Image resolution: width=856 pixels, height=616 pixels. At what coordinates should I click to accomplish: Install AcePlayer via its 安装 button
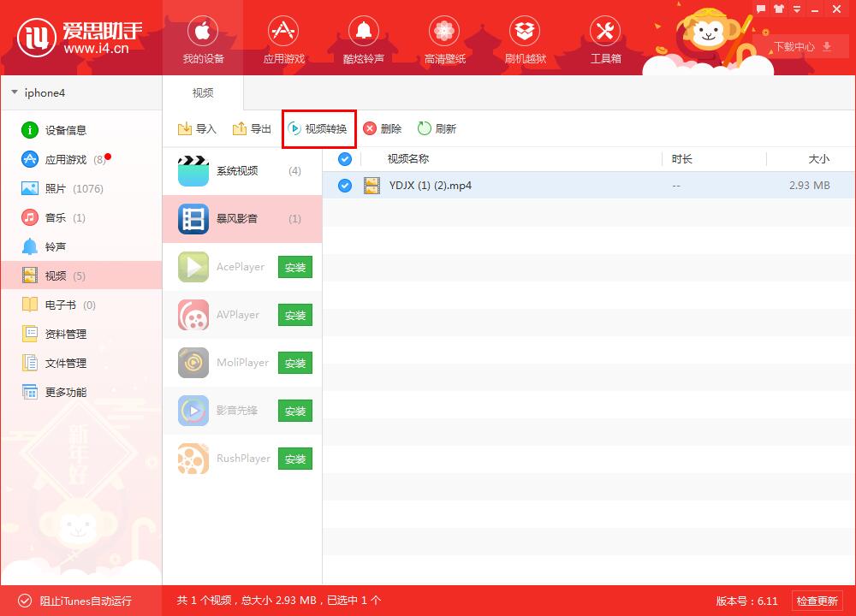tap(294, 267)
